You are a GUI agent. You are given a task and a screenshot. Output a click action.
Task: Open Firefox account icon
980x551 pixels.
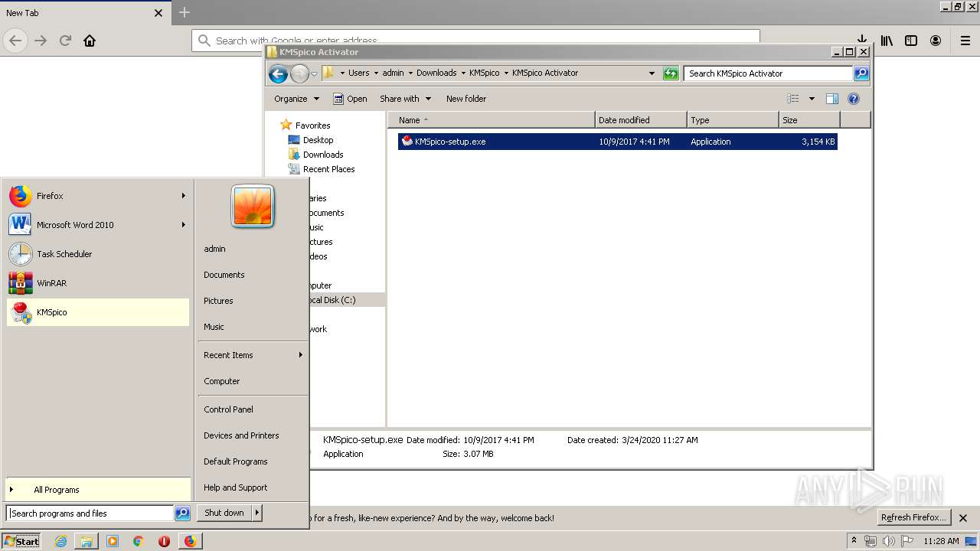[936, 41]
